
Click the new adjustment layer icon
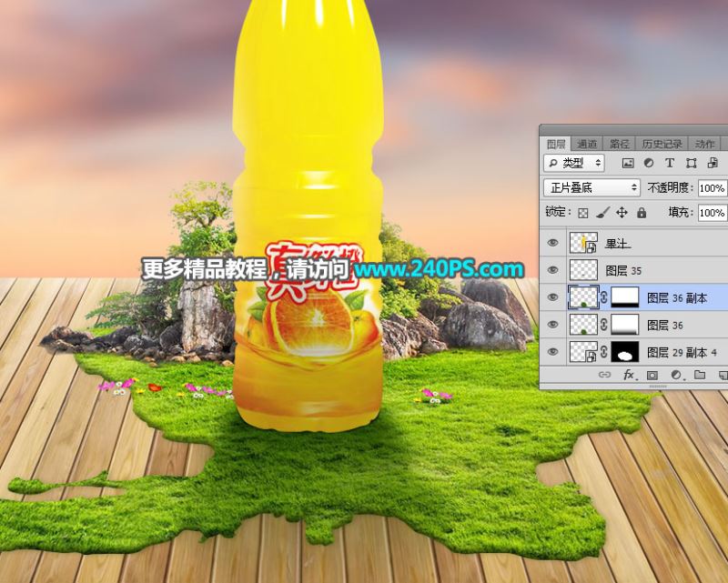[x=676, y=375]
